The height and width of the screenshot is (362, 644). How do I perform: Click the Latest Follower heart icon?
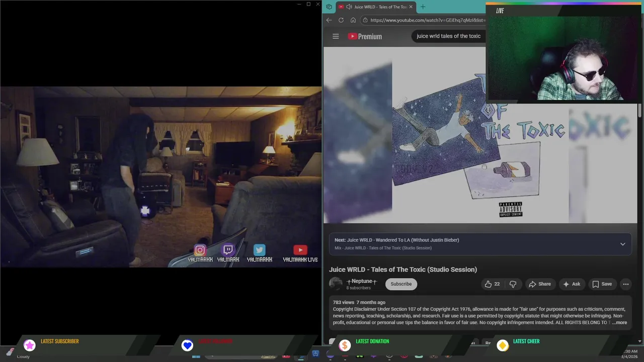(187, 345)
